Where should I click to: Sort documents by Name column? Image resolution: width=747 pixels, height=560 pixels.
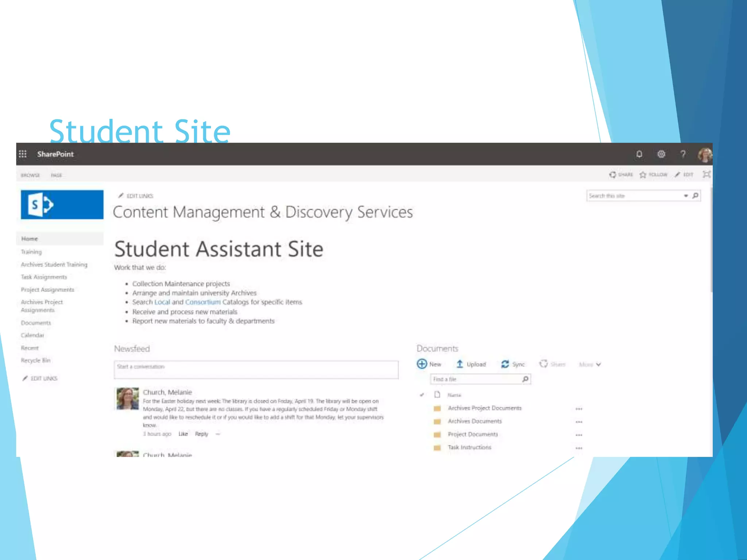pyautogui.click(x=454, y=395)
